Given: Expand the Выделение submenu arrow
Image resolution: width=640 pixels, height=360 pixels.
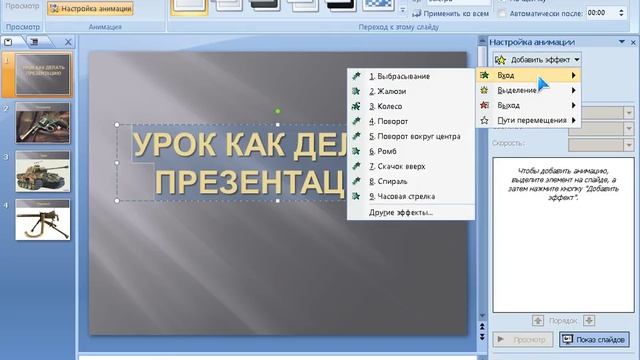Looking at the screenshot, I should pyautogui.click(x=573, y=90).
